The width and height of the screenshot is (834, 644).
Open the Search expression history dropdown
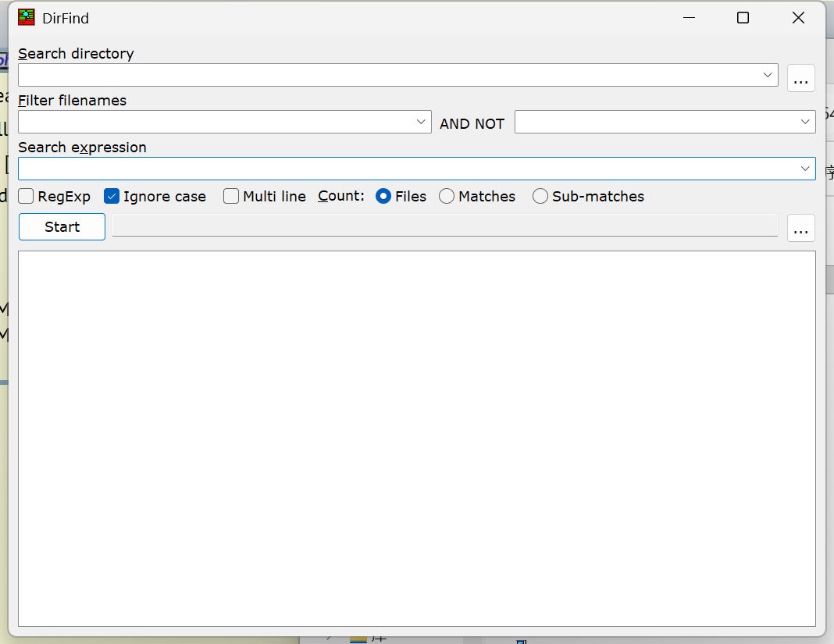pyautogui.click(x=805, y=169)
